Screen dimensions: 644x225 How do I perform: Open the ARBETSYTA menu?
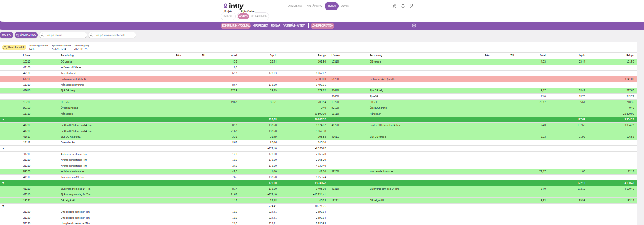click(295, 6)
